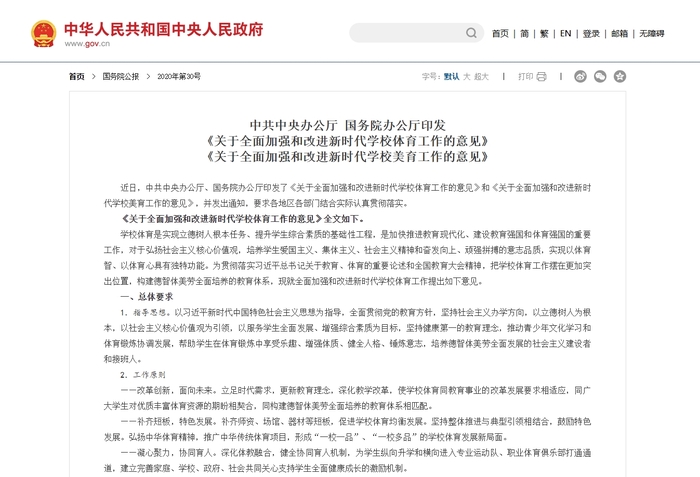Open 无障碍 accessibility mode
The width and height of the screenshot is (700, 477).
[652, 33]
